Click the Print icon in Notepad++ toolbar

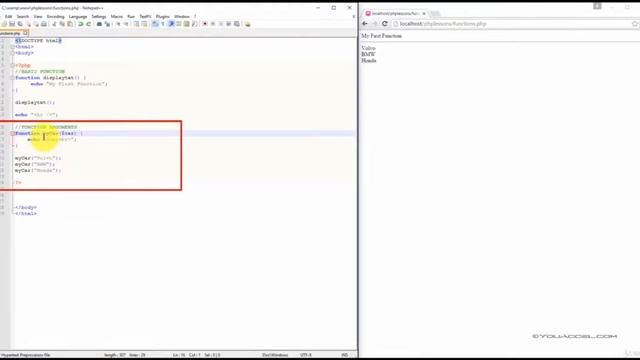pos(44,24)
